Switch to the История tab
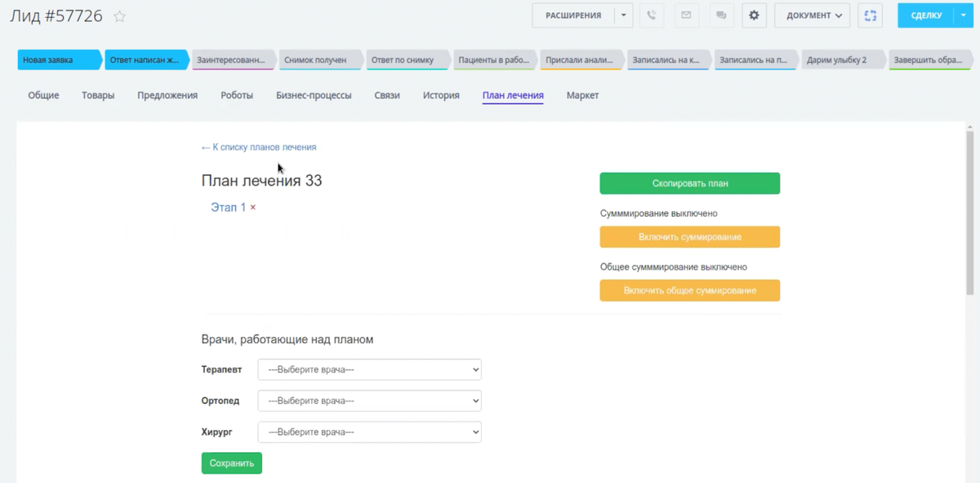Viewport: 980px width, 483px height. point(441,96)
